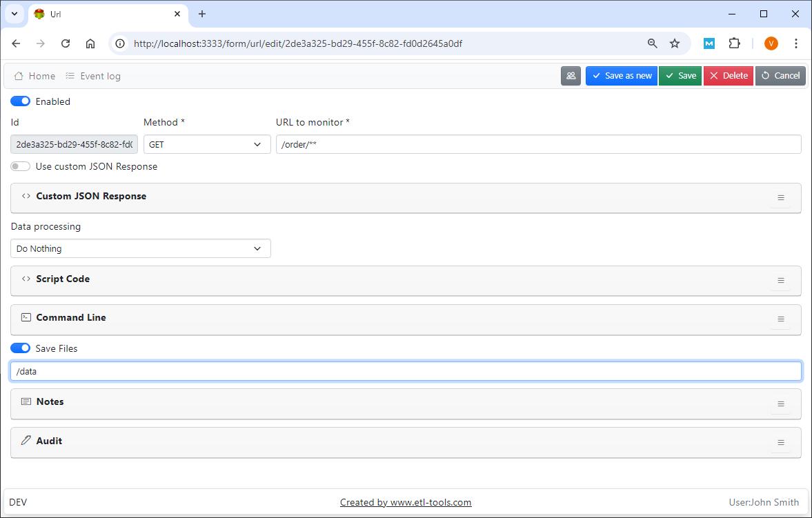Expand Notes panel via hamburger icon
Image resolution: width=812 pixels, height=518 pixels.
click(781, 404)
